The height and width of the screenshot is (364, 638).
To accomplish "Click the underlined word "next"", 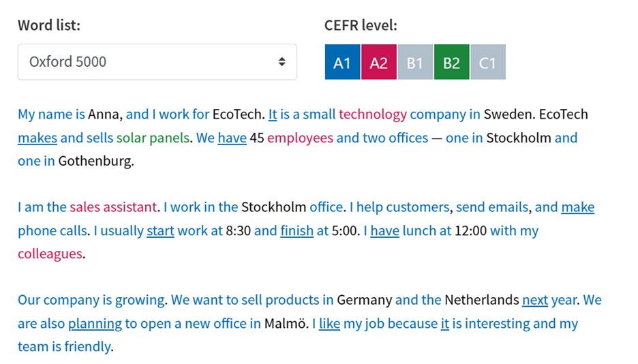I will coord(535,300).
